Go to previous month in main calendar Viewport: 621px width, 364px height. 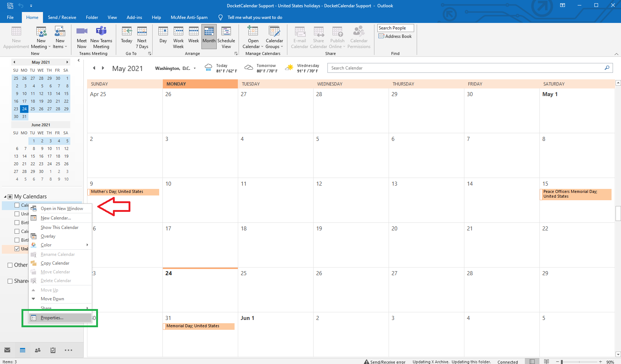point(94,68)
